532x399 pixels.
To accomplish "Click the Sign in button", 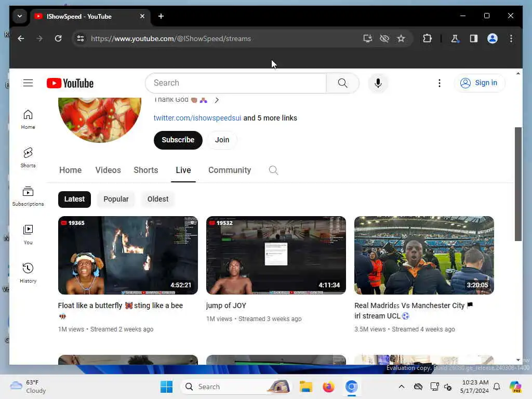I will point(480,83).
